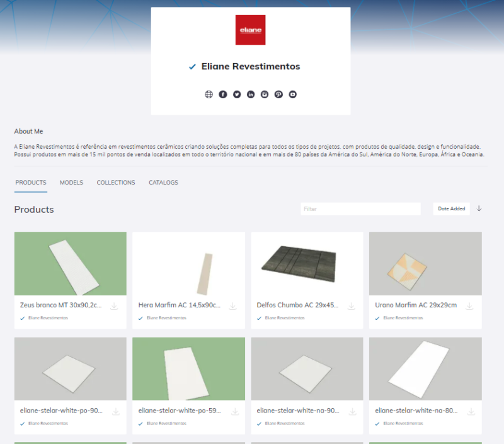The image size is (504, 444).
Task: Open the Delfos Chumbo AC 29x45 product title
Action: (298, 305)
